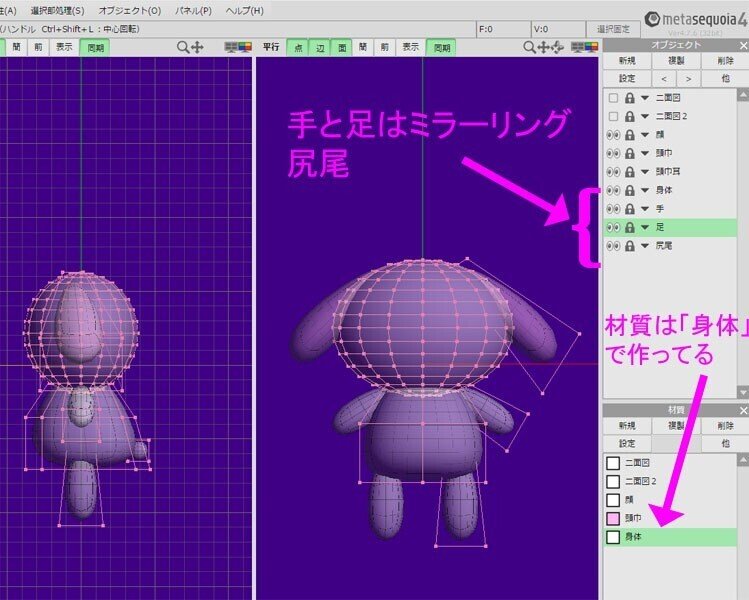The image size is (749, 600).
Task: Collapse the 頭巾耳 object with its arrow
Action: click(645, 171)
